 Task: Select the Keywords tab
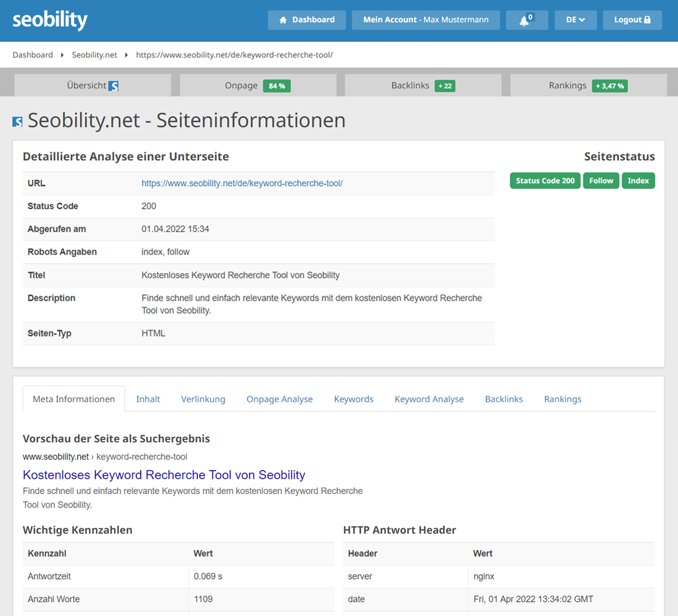[x=354, y=399]
